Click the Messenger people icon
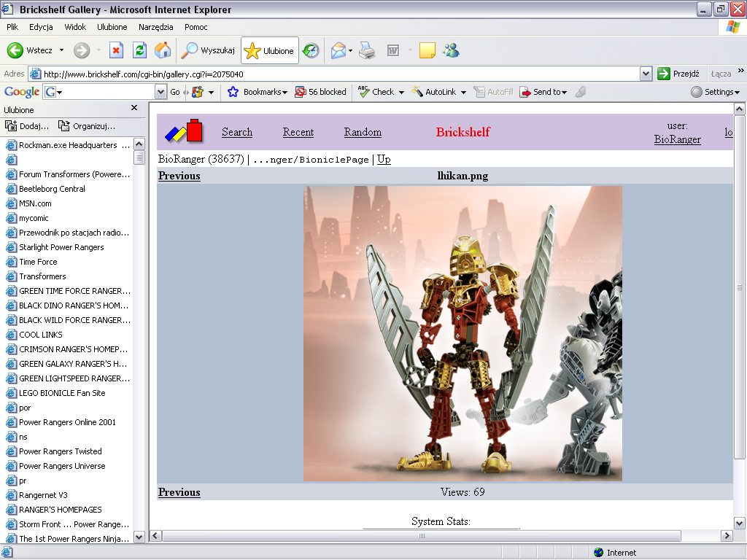 [451, 50]
